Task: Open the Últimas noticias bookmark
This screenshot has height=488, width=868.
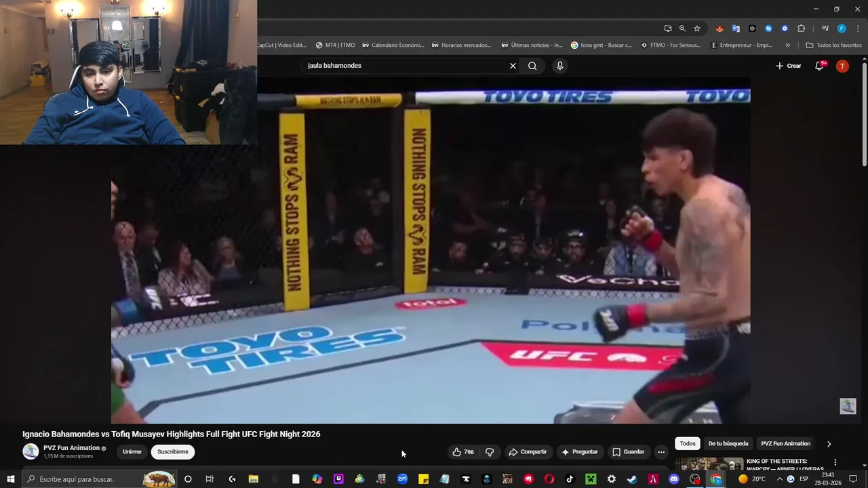Action: point(532,45)
